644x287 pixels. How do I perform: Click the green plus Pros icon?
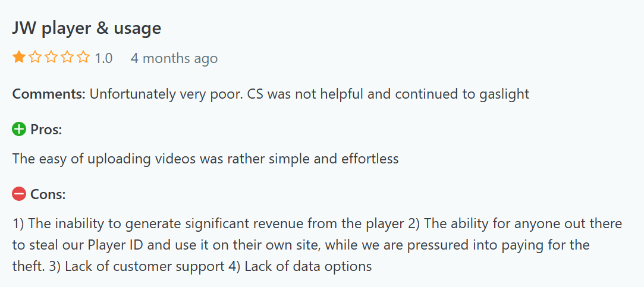tap(19, 129)
